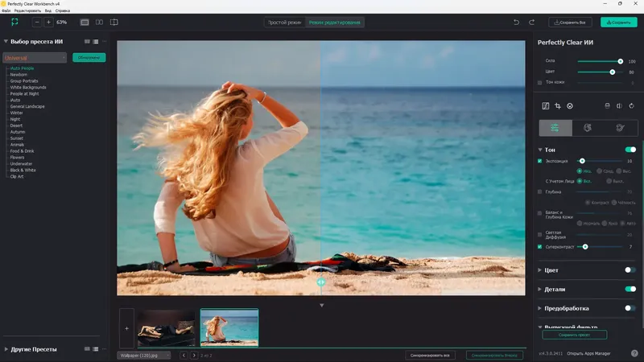The image size is (644, 362).
Task: Click Синхронизировать все button
Action: coord(430,356)
